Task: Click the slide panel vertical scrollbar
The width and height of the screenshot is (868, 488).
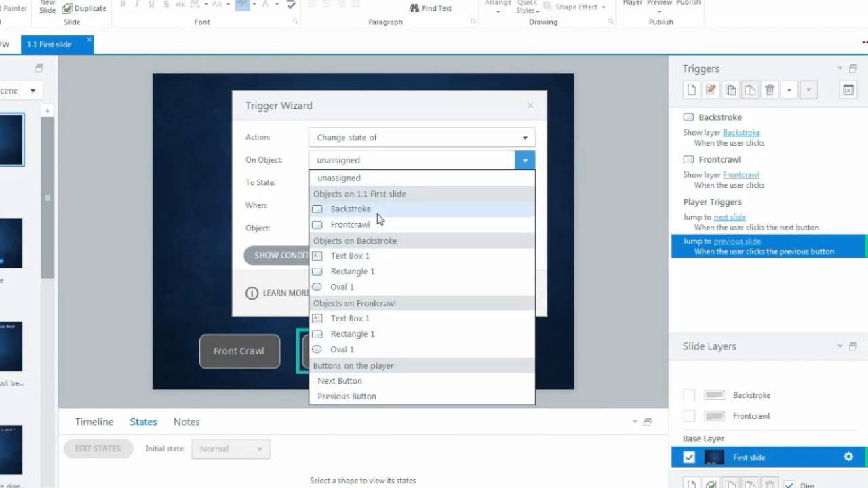Action: tap(47, 198)
